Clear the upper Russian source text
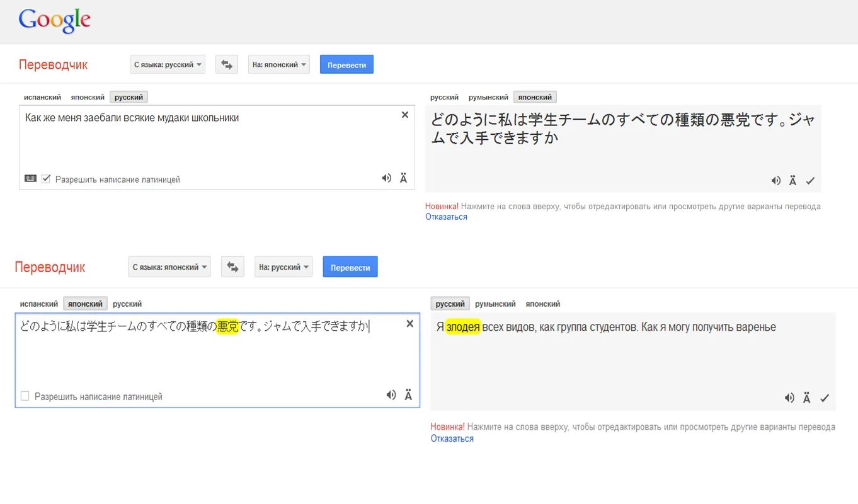The image size is (858, 504). [405, 115]
